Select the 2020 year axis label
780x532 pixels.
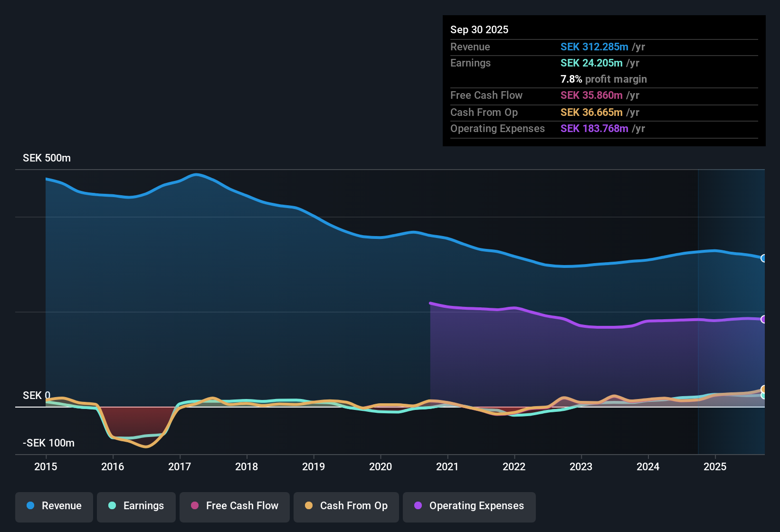tap(380, 467)
